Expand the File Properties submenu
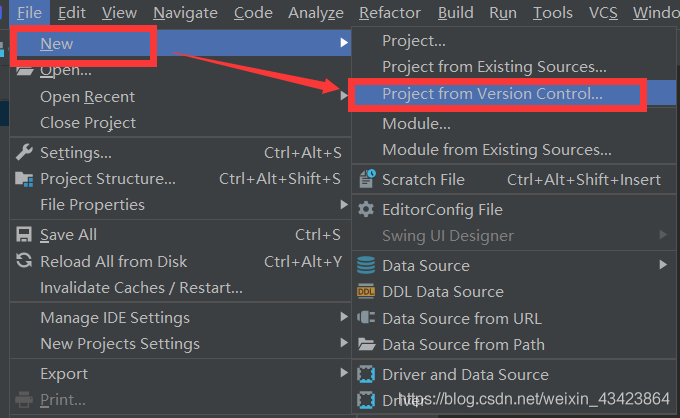 click(x=92, y=205)
